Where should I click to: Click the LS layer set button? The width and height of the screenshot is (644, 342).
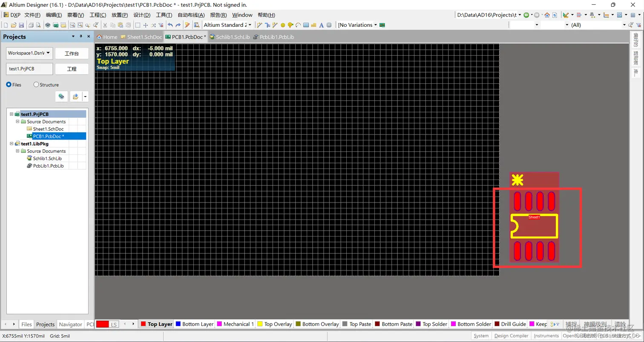click(x=114, y=324)
